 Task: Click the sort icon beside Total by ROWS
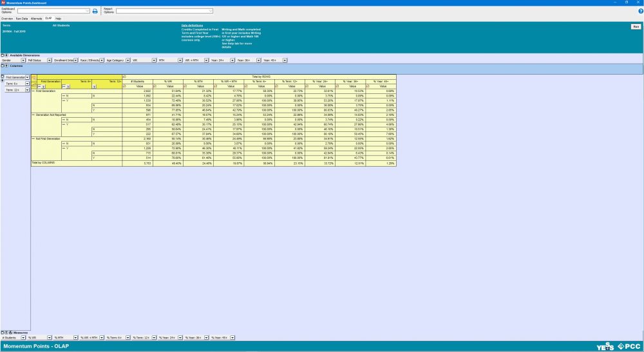click(124, 77)
